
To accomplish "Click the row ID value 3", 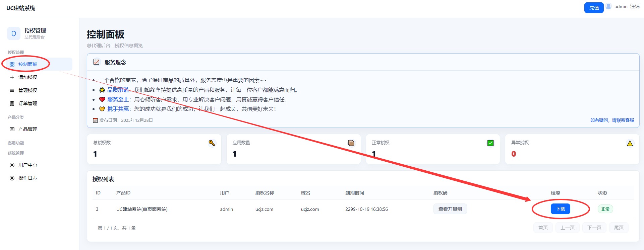I will click(x=97, y=209).
